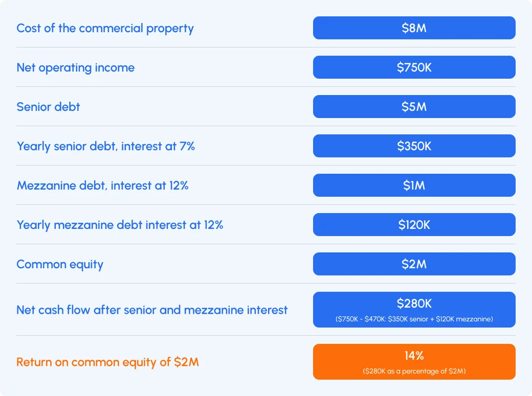This screenshot has height=396, width=532.
Task: Select the $120K yearly mezzanine interest value
Action: coord(414,224)
